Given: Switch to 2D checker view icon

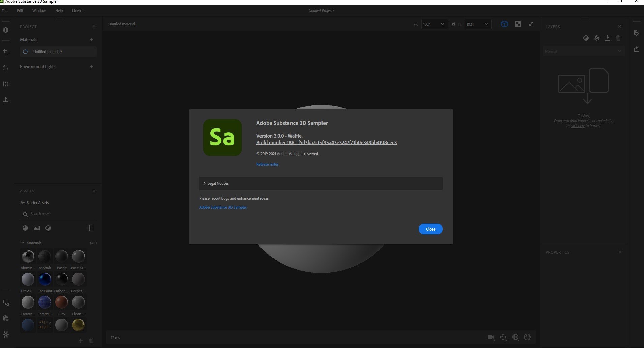Looking at the screenshot, I should coord(518,24).
